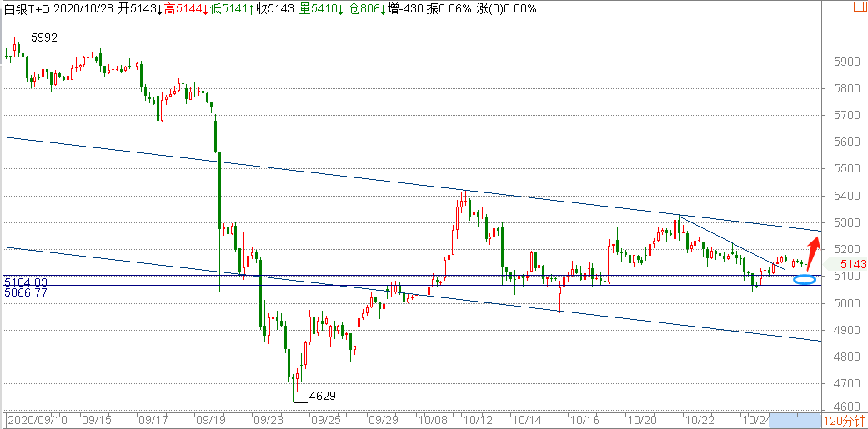868x429 pixels.
Task: Click the 10/20 date on the time axis
Action: [643, 420]
